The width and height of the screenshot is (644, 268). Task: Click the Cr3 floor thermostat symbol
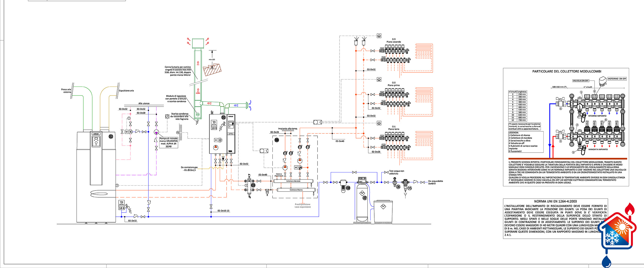tap(379, 36)
